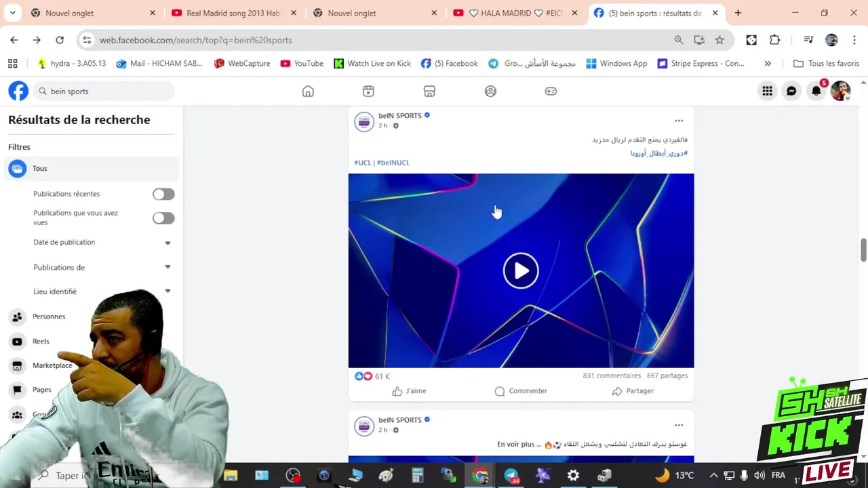
Task: Open reactions count 61 K
Action: (x=382, y=376)
